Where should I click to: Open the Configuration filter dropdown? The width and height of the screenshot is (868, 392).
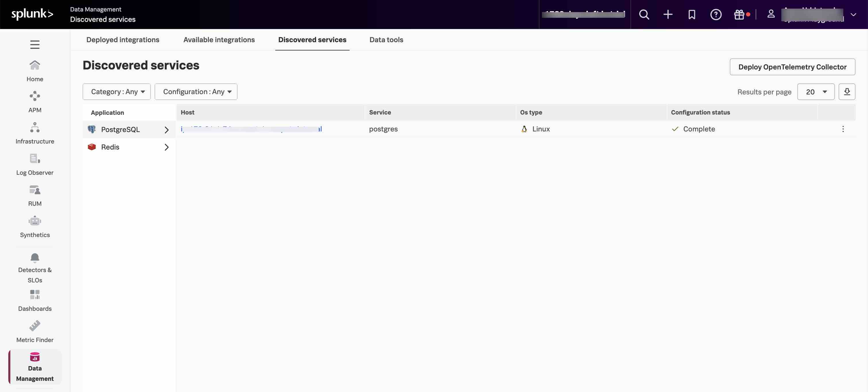point(196,92)
